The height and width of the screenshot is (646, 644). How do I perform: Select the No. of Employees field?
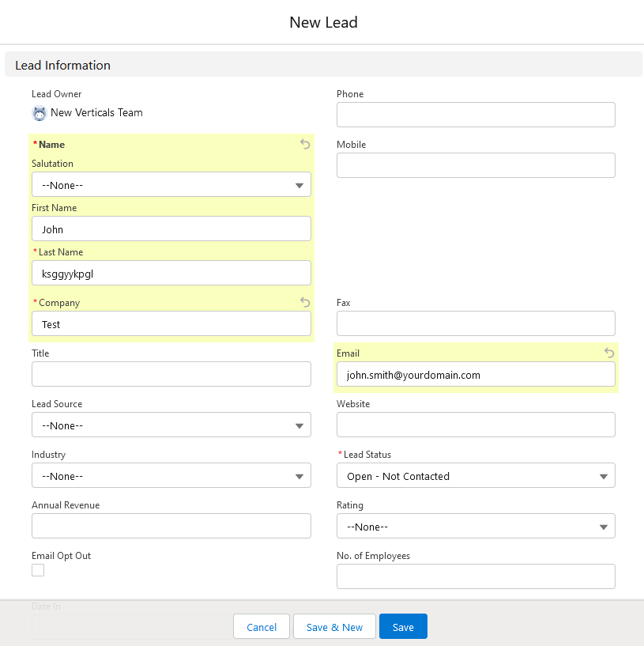(x=476, y=576)
